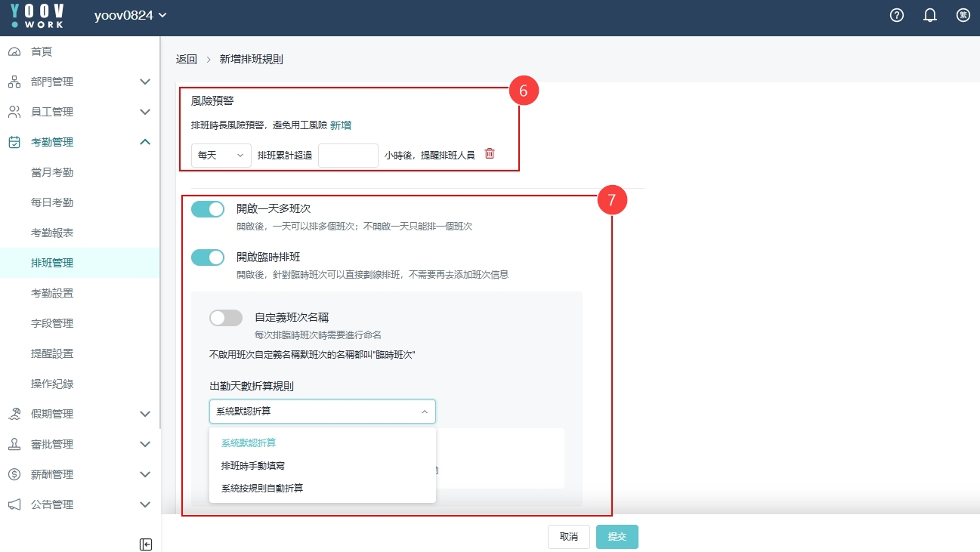Toggle off 開啟一天多班次 switch
The width and height of the screenshot is (980, 552).
click(208, 209)
